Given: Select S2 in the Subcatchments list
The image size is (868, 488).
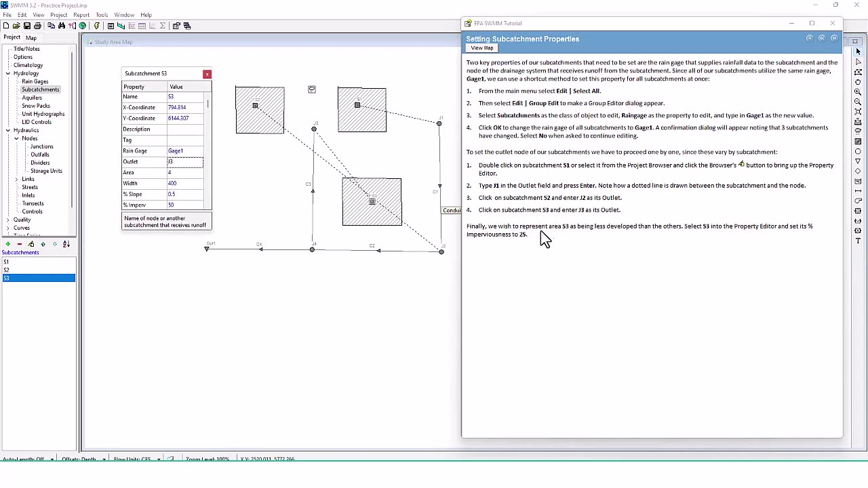Looking at the screenshot, I should tap(38, 270).
